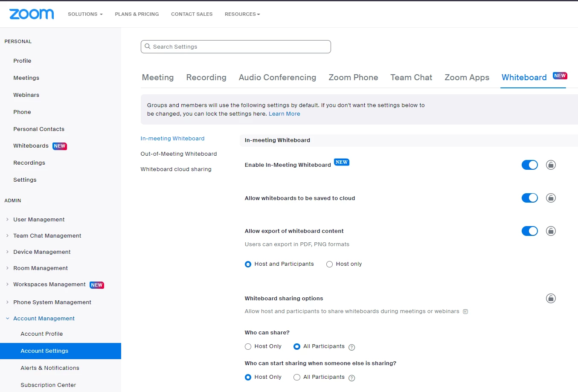The width and height of the screenshot is (578, 392).
Task: Click NEW badge beside Workspaces Management
Action: tap(97, 285)
